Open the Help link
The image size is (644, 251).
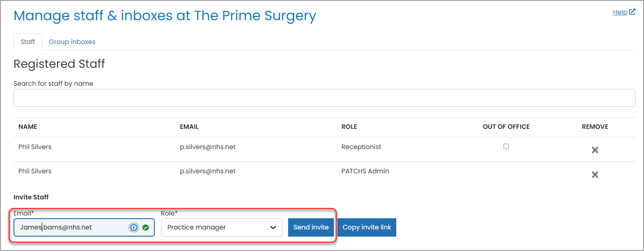[x=620, y=12]
